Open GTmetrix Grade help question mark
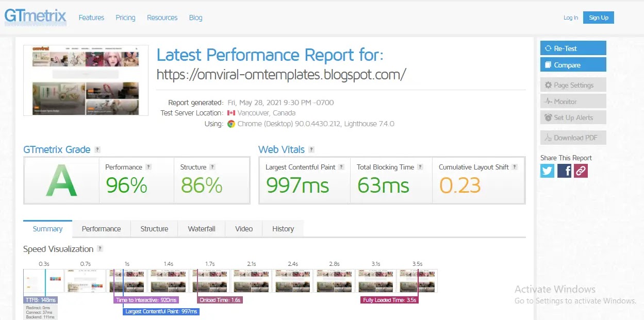Image resolution: width=644 pixels, height=320 pixels. coord(97,150)
